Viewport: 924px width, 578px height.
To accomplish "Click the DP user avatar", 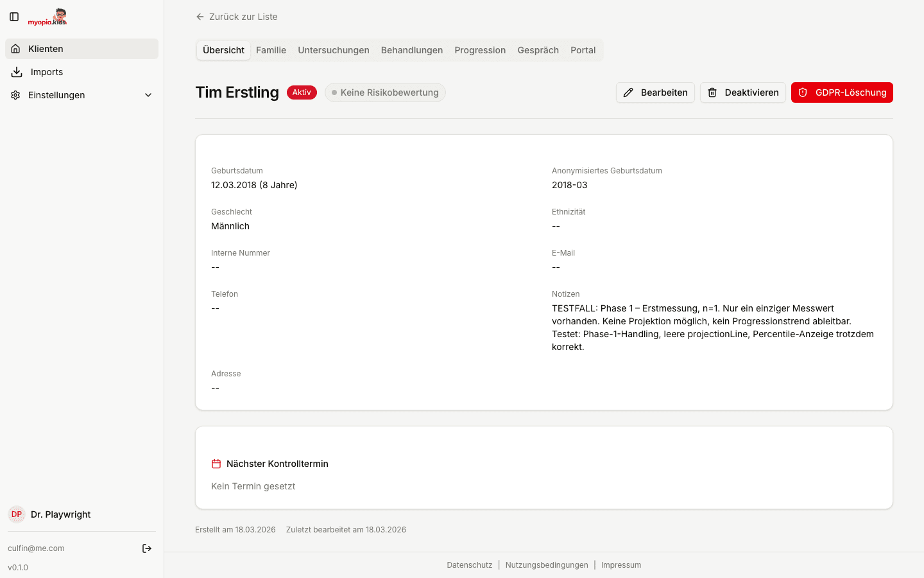I will (17, 514).
